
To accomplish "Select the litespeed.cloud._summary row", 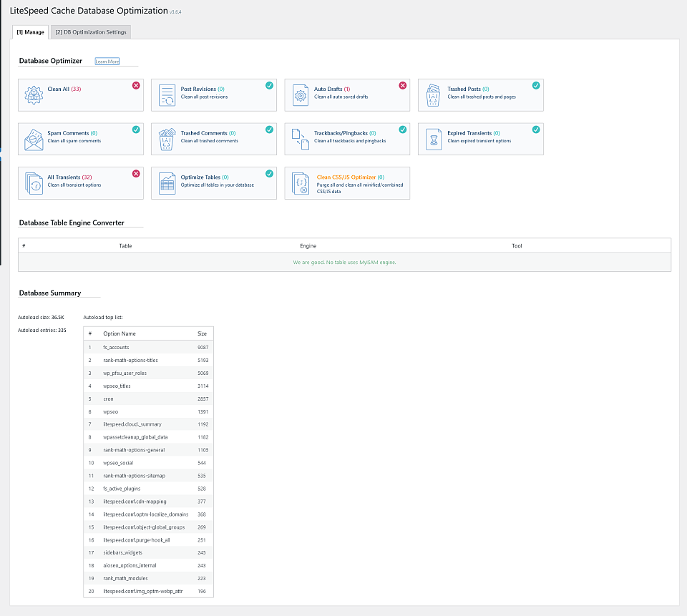I will click(149, 424).
